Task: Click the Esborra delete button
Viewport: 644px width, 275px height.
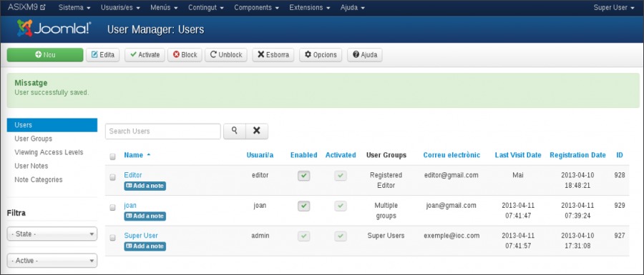Action: tap(273, 55)
